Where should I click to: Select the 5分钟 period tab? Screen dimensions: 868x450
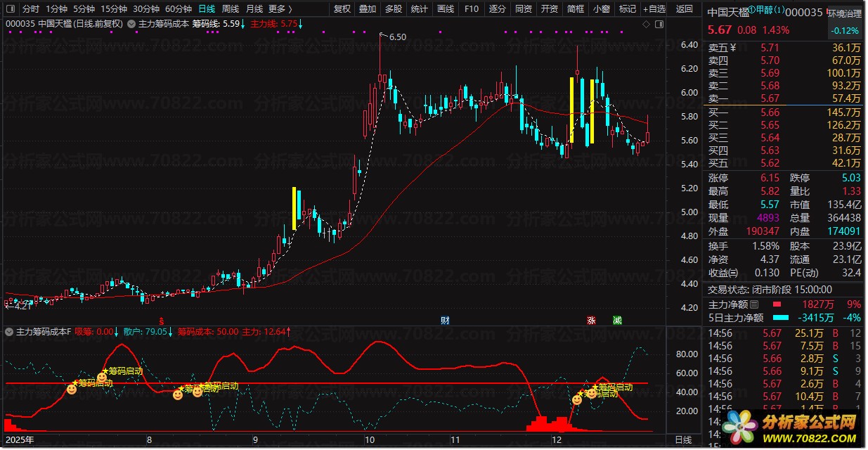tap(84, 9)
